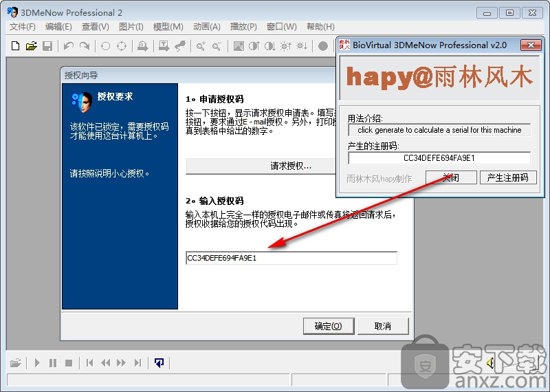
Task: Open the 文件(F) menu
Action: tap(23, 27)
